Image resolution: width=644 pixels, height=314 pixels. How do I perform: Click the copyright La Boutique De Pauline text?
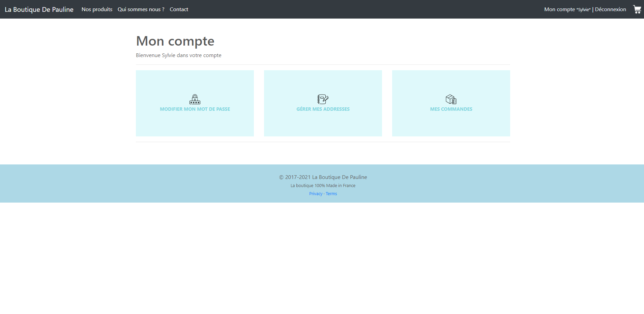coord(323,177)
